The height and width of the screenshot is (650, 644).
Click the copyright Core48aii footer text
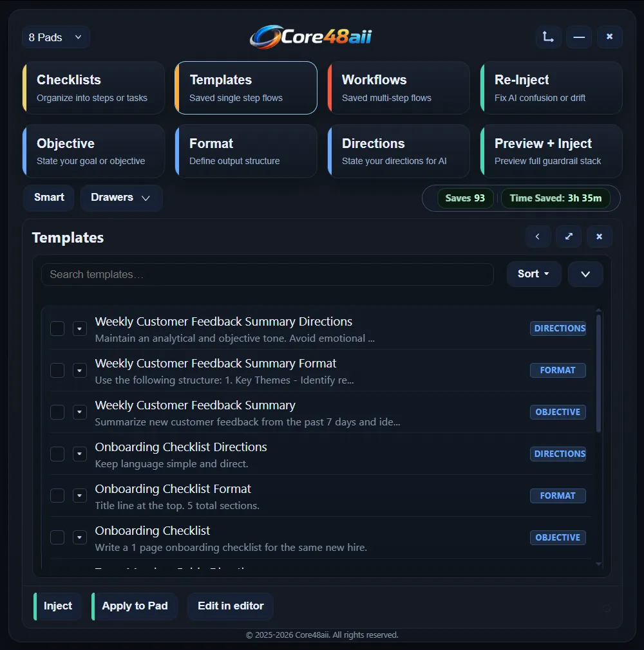tap(322, 635)
